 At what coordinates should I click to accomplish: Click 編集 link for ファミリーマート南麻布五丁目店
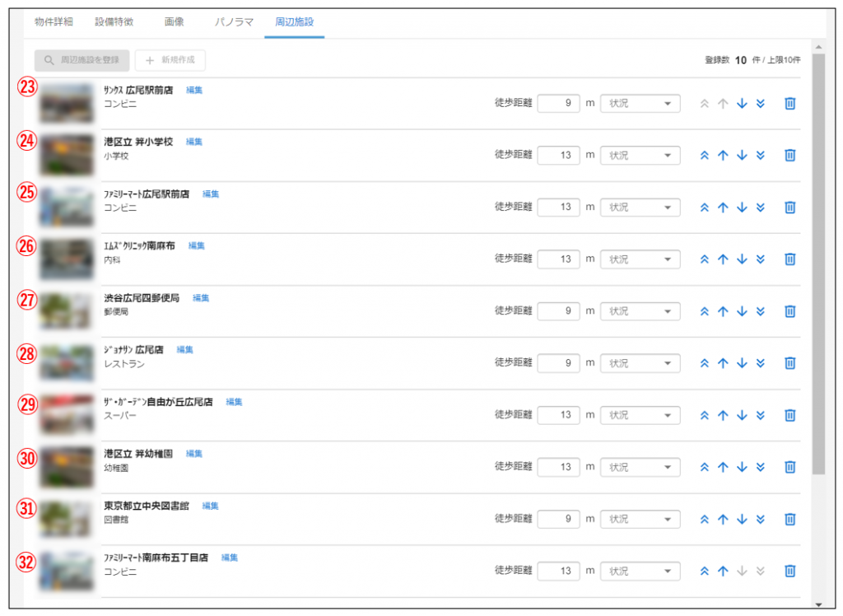(x=230, y=558)
